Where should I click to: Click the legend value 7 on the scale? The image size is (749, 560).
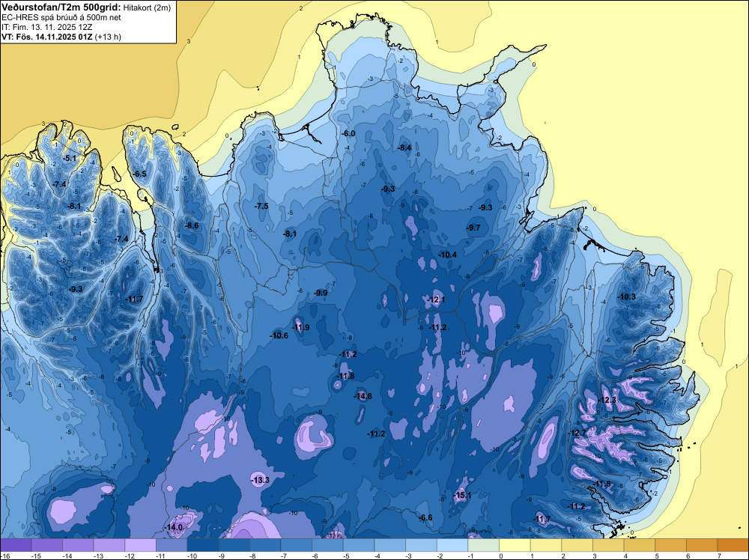tap(719, 556)
